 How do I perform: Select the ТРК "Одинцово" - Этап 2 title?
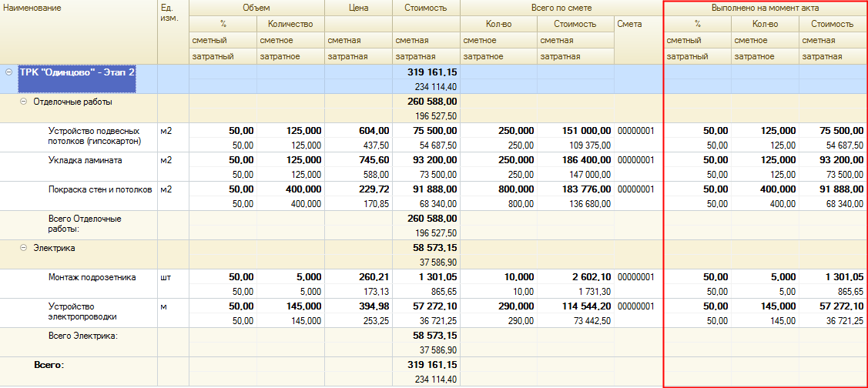point(77,72)
